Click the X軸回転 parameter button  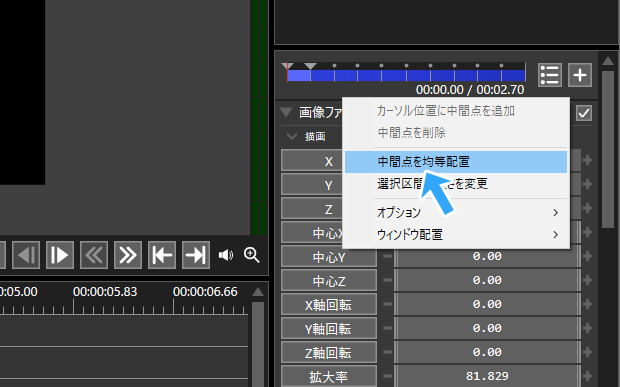click(x=329, y=305)
